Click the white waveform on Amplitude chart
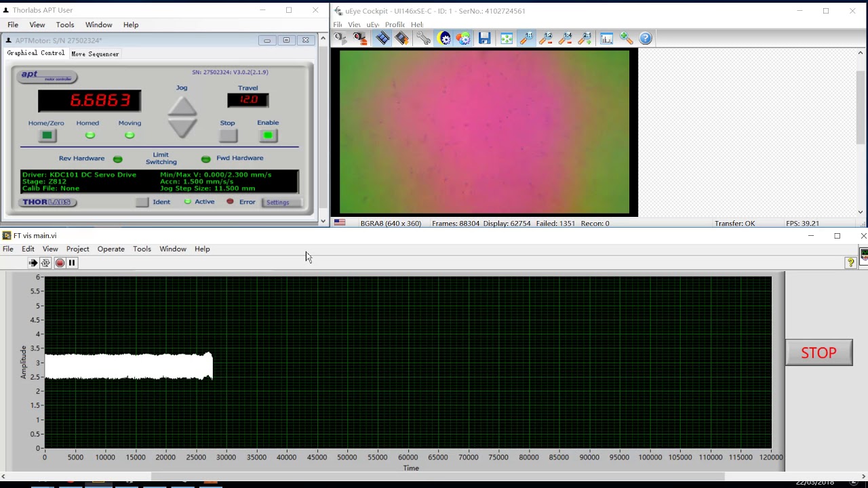The height and width of the screenshot is (488, 868). [x=129, y=366]
